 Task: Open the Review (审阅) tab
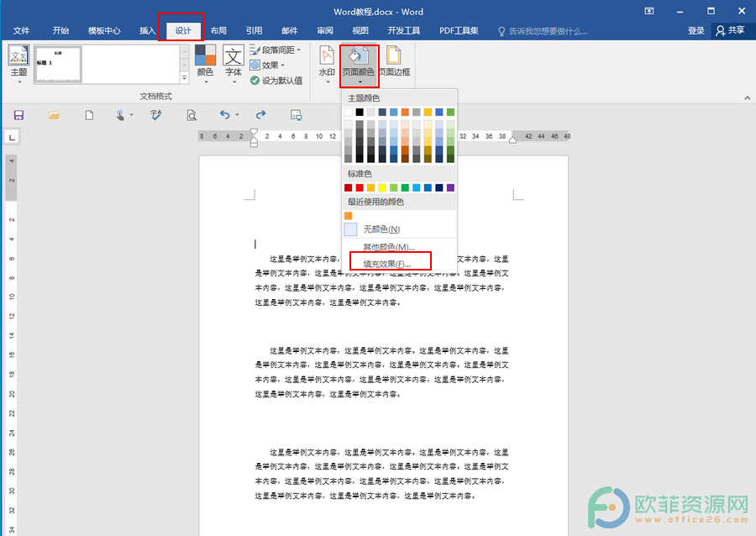325,31
